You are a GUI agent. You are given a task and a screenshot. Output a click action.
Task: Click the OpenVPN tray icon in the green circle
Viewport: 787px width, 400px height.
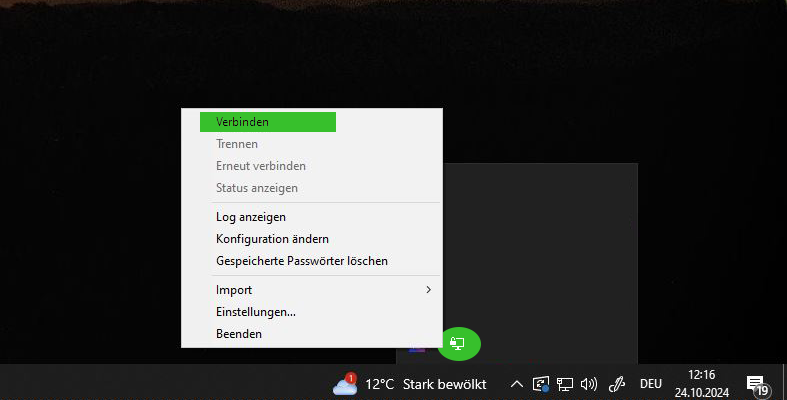(x=457, y=343)
